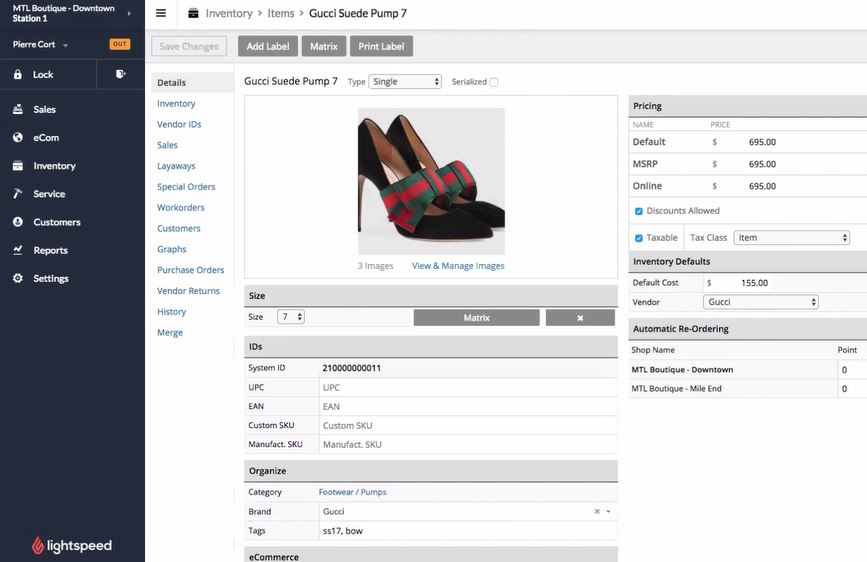Viewport: 867px width, 562px height.
Task: Click the OUT clock status badge
Action: tap(119, 44)
